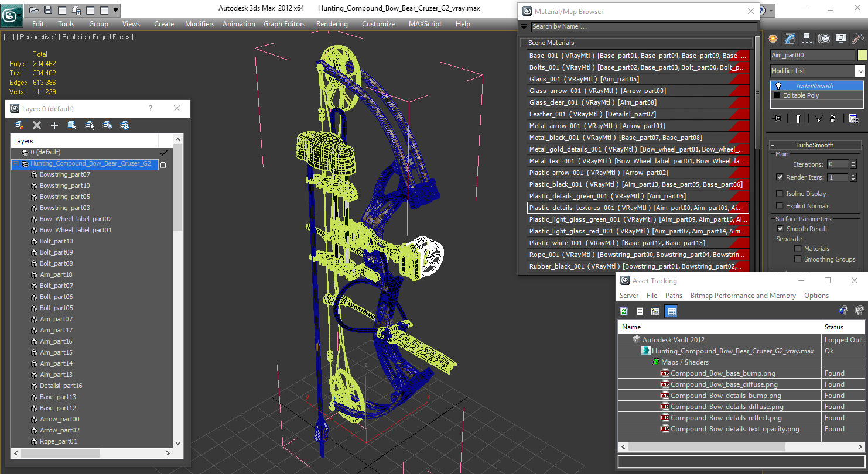Click Layers column header
Image resolution: width=868 pixels, height=474 pixels.
tap(84, 141)
